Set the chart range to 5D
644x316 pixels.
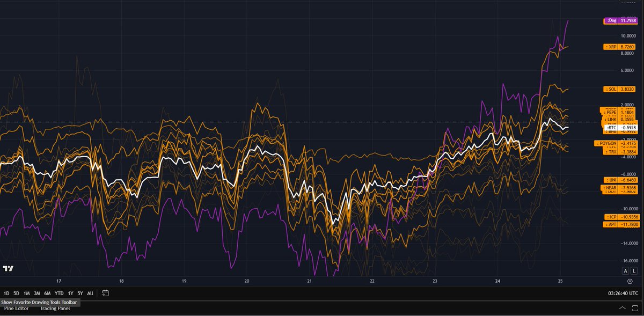point(17,293)
